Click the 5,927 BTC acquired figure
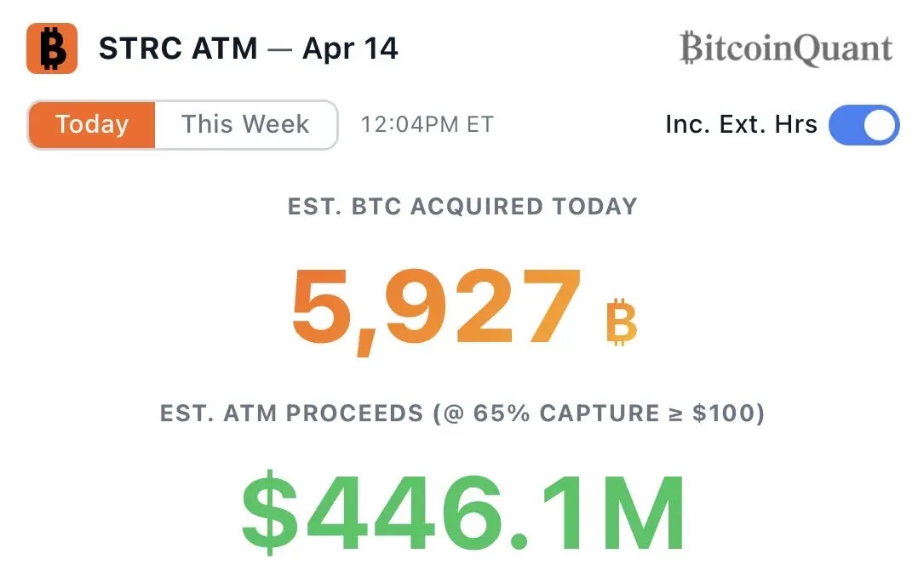 pyautogui.click(x=436, y=310)
